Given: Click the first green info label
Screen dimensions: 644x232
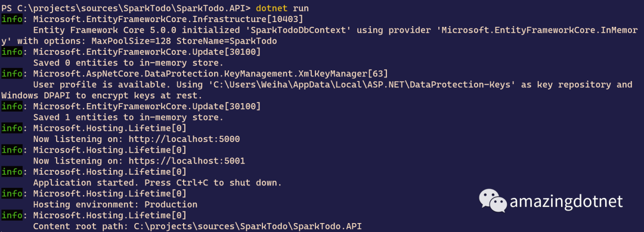Looking at the screenshot, I should tap(11, 19).
